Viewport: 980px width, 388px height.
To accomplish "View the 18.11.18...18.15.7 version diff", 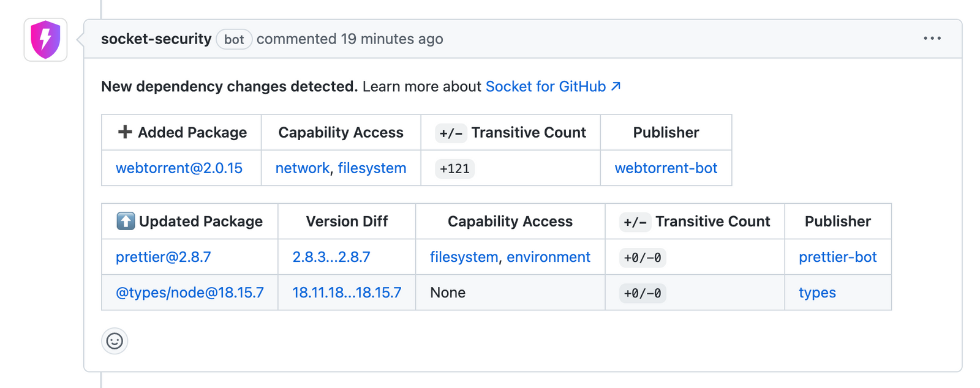I will [347, 293].
